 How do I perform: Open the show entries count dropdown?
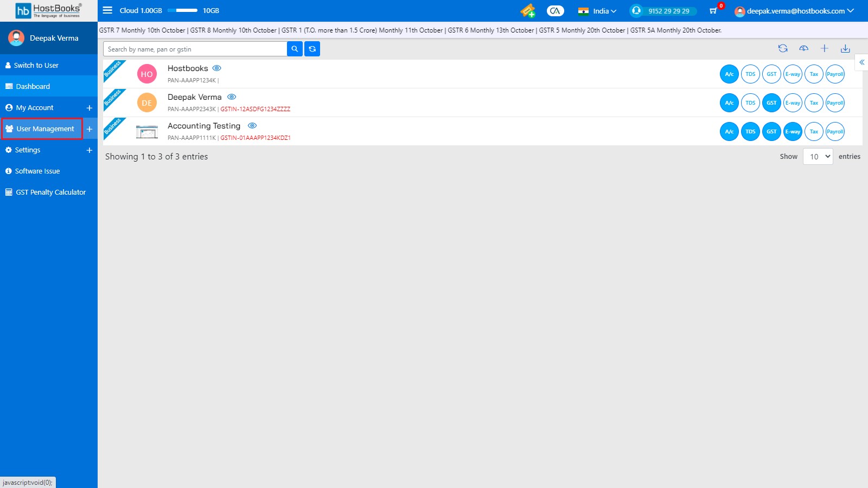(x=818, y=157)
